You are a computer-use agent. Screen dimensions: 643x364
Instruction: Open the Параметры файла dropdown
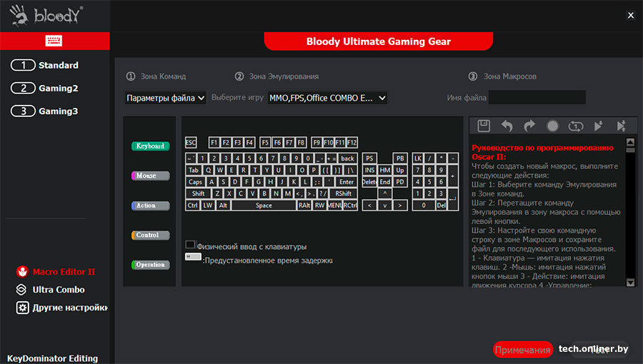tap(165, 98)
